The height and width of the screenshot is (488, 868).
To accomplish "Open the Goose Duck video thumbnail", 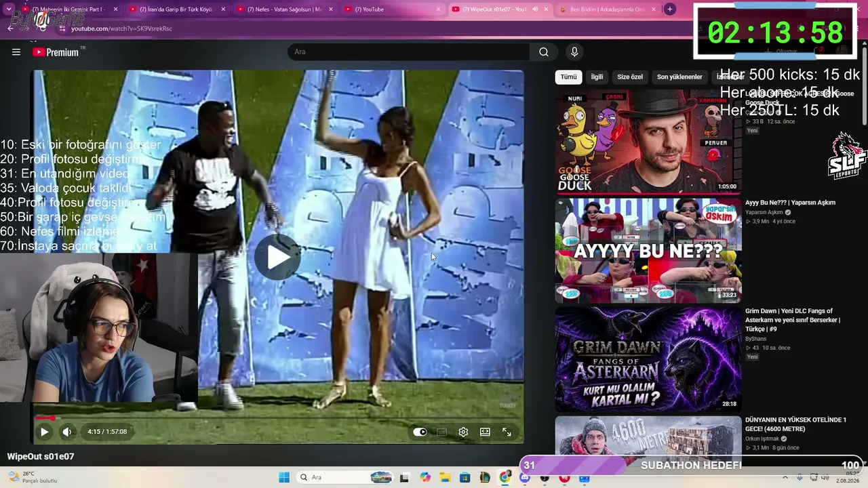I will pos(648,142).
